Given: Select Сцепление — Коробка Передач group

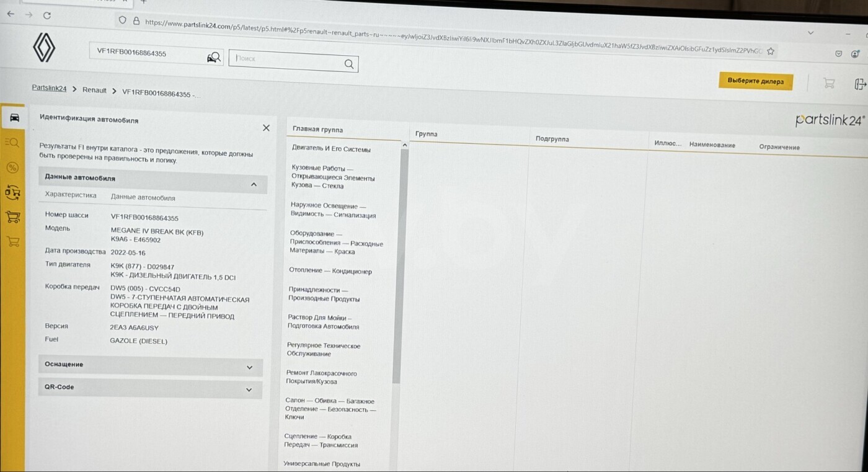Looking at the screenshot, I should [321, 440].
